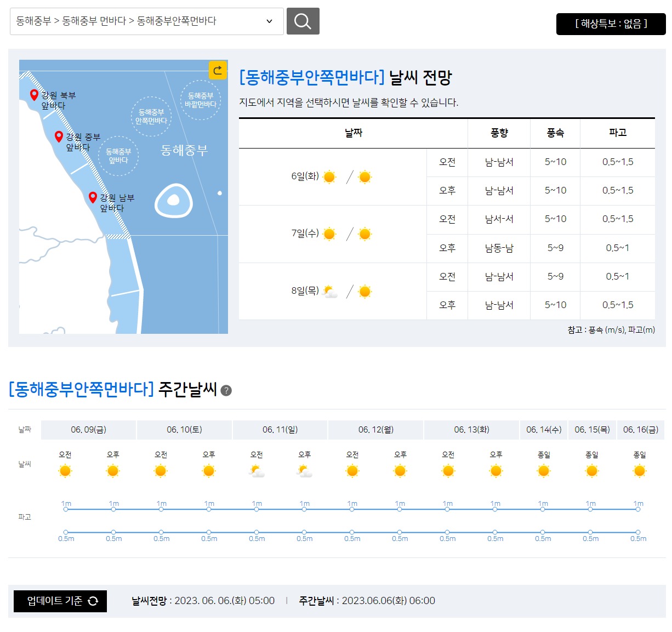Click the 06.10(토) 오후 sun icon

[x=209, y=471]
